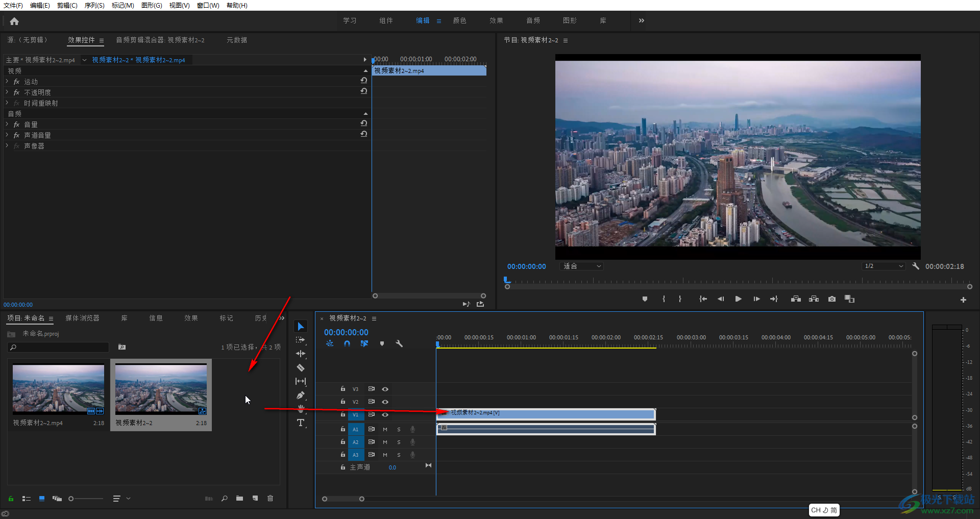Open 文件(F) menu
Viewport: 980px width, 519px height.
(x=13, y=5)
